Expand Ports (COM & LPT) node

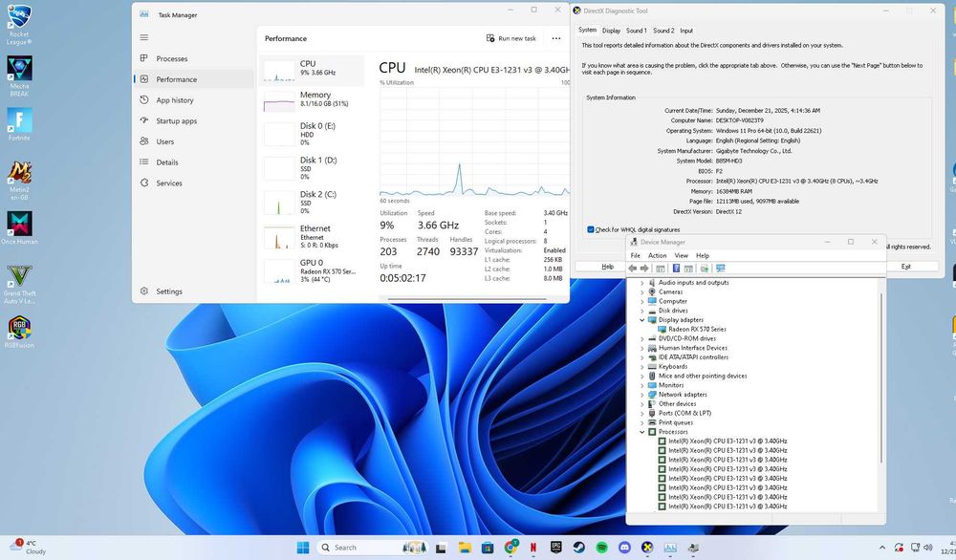tap(642, 413)
